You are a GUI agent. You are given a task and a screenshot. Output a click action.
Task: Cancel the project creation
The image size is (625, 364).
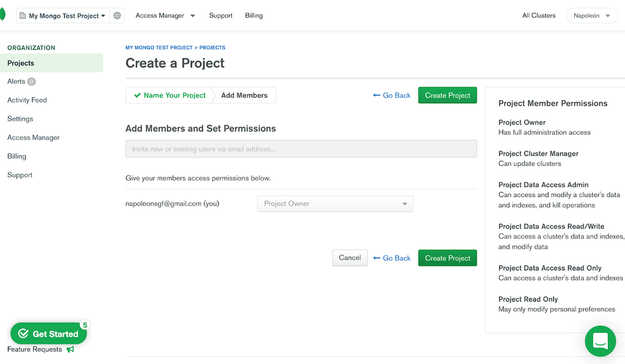point(350,257)
